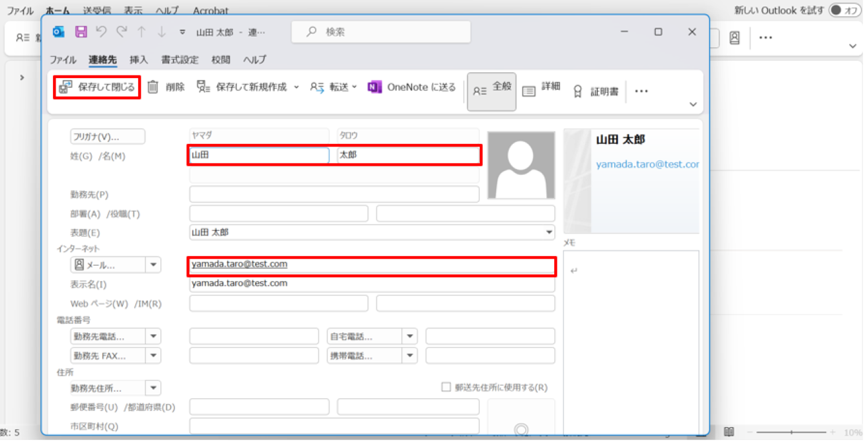Open the Insert tab (挿入)
This screenshot has height=442, width=868.
[x=139, y=59]
